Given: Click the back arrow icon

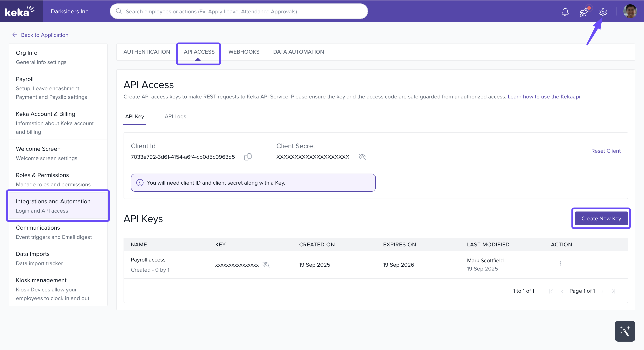Looking at the screenshot, I should 15,35.
